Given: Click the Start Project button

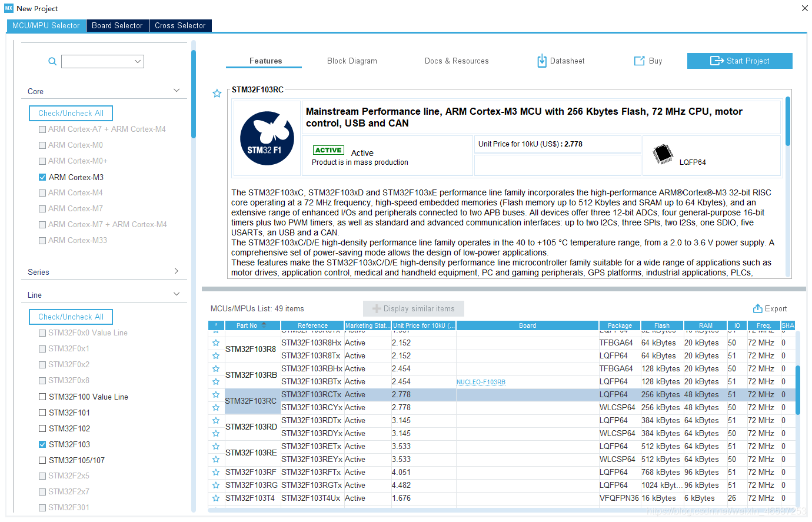Looking at the screenshot, I should pyautogui.click(x=740, y=61).
